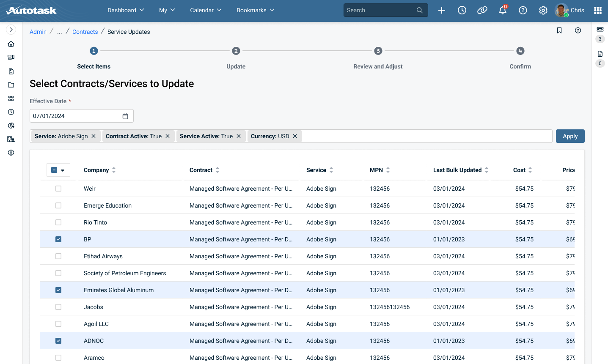Screen dimensions: 608x364
Task: Go to step 4 Confirm
Action: coord(520,51)
